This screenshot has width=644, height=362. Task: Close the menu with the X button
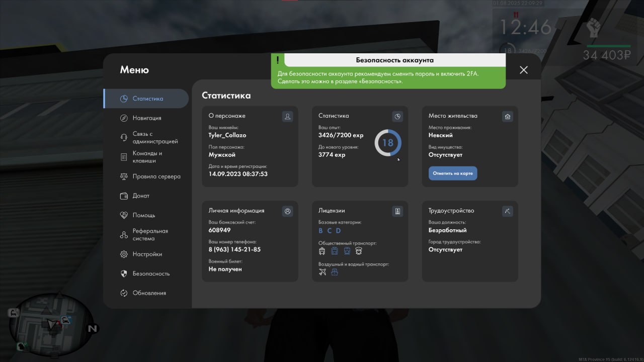(524, 70)
